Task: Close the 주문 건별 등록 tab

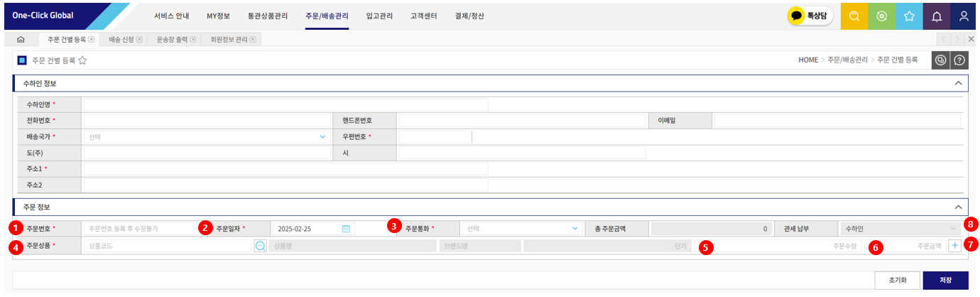Action: (x=91, y=39)
